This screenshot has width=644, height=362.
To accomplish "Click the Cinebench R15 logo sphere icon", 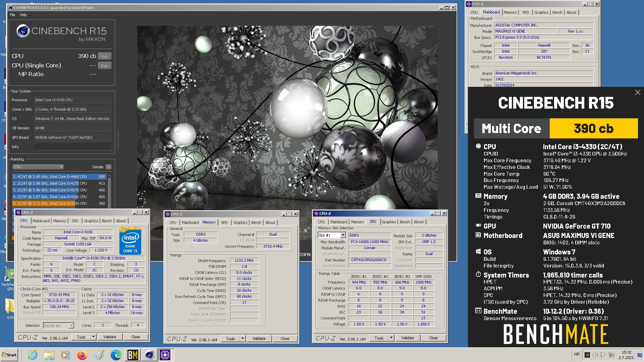I will pyautogui.click(x=23, y=31).
